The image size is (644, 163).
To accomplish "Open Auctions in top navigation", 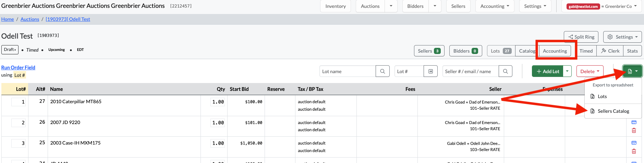I will point(370,6).
